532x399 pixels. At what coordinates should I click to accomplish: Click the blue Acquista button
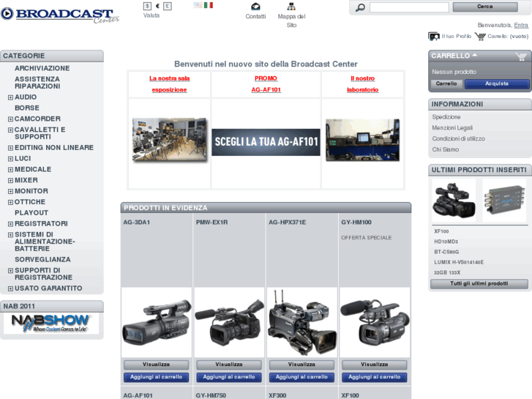click(x=497, y=84)
